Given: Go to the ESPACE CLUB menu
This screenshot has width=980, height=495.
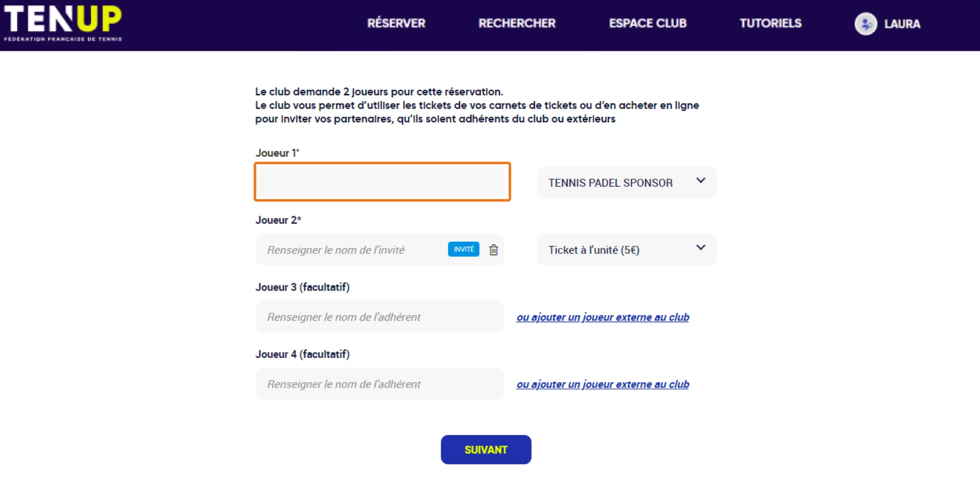Looking at the screenshot, I should (648, 23).
